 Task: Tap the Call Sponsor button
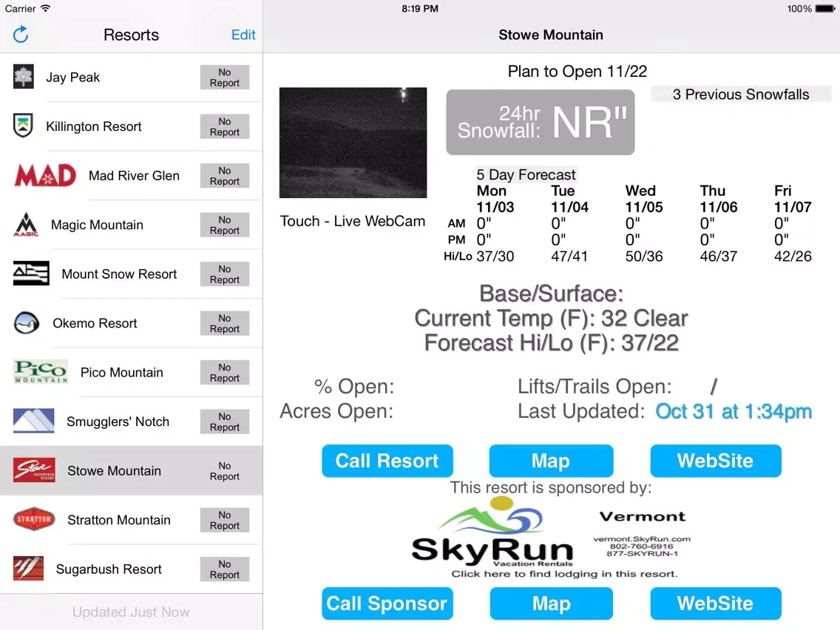(x=387, y=603)
